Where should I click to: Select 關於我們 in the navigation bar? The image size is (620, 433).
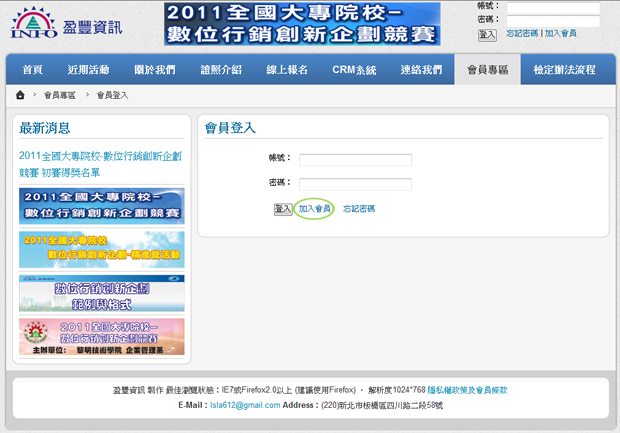[x=154, y=70]
